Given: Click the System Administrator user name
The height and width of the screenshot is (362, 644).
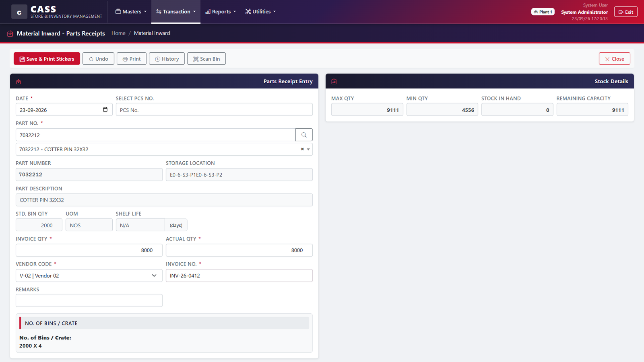Looking at the screenshot, I should [584, 12].
